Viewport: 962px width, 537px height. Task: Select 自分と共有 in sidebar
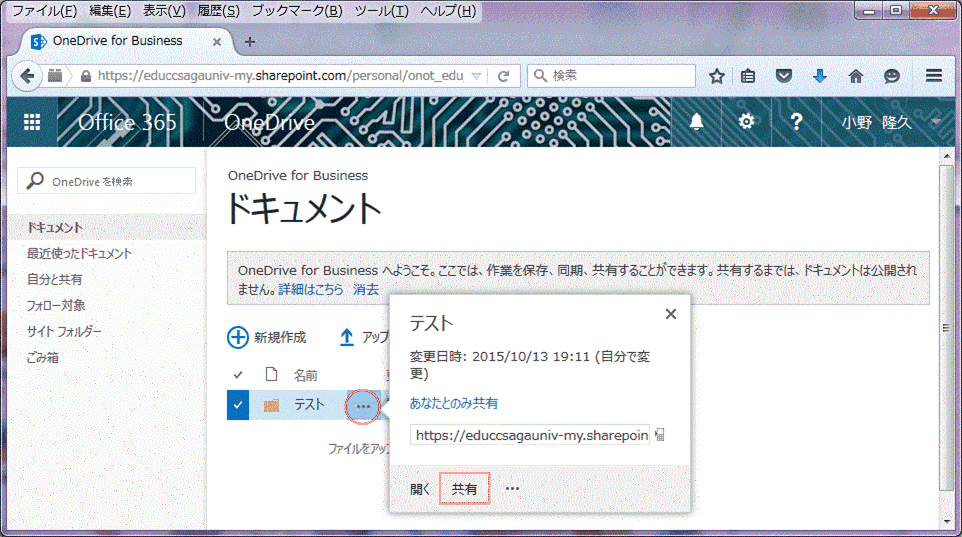coord(54,279)
